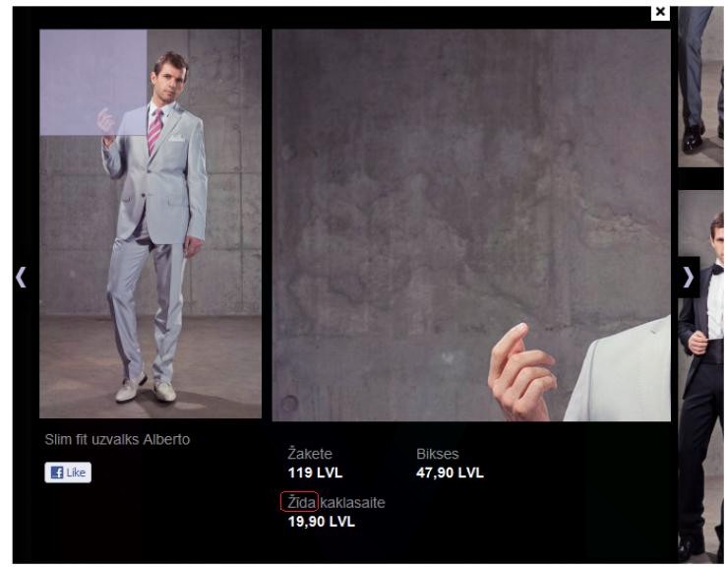This screenshot has height=568, width=728.
Task: Click the pink striped tie on the model
Action: coord(155,131)
